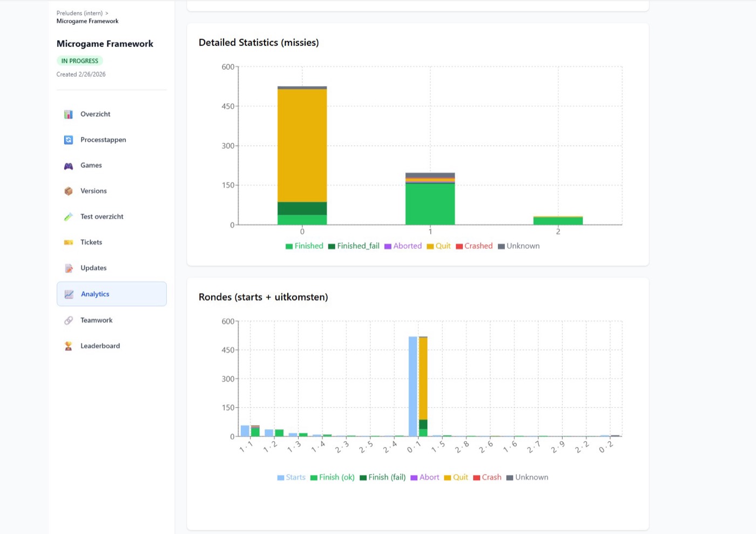756x534 pixels.
Task: Toggle the Crash legend entry
Action: [x=487, y=477]
